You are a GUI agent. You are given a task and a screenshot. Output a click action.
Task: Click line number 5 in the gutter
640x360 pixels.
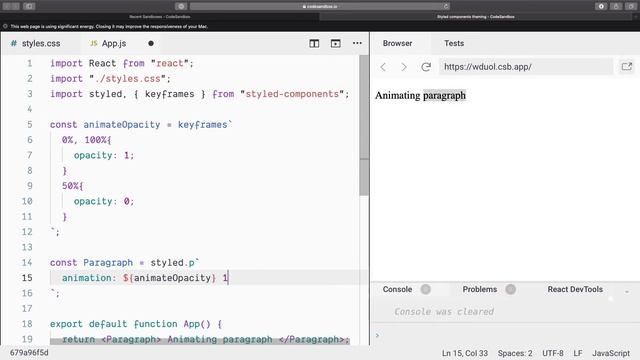(x=29, y=124)
